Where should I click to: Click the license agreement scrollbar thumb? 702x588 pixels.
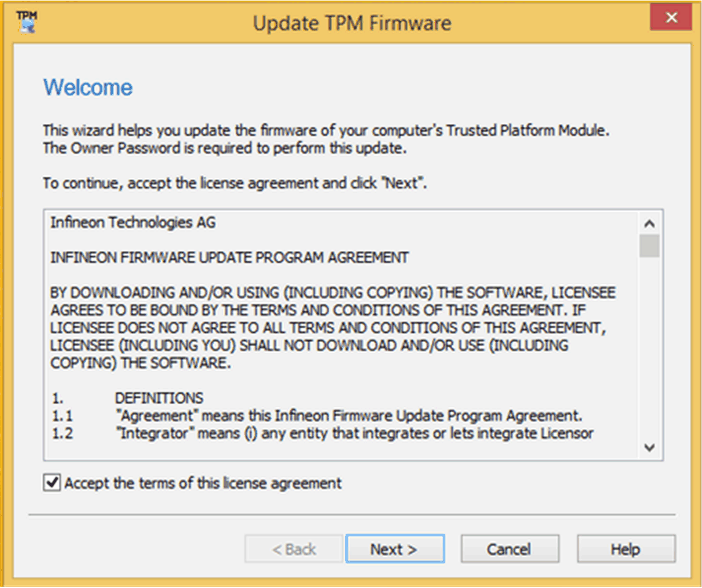649,246
